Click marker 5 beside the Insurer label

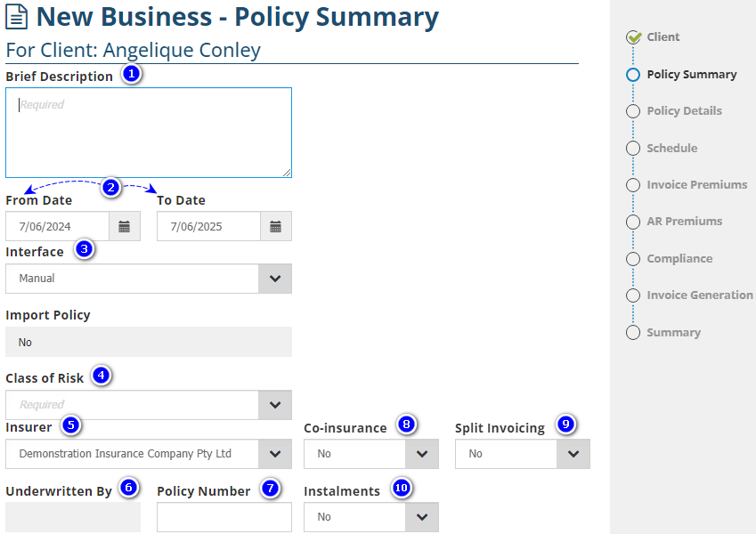(x=70, y=425)
